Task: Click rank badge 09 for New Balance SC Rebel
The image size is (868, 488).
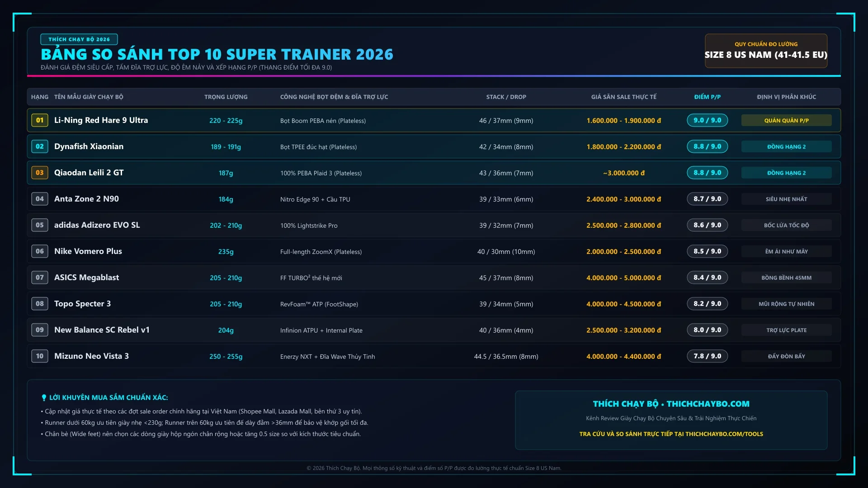Action: click(x=40, y=330)
